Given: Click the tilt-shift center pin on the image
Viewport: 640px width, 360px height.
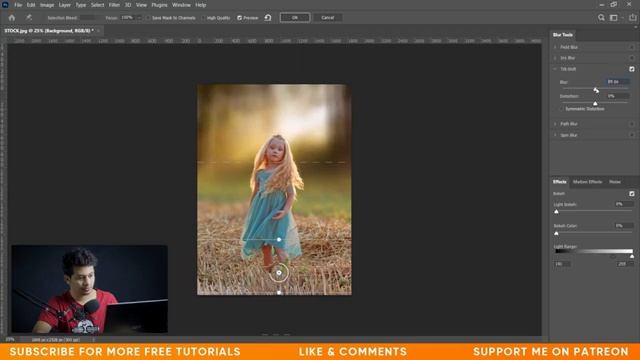Looking at the screenshot, I should (x=279, y=273).
